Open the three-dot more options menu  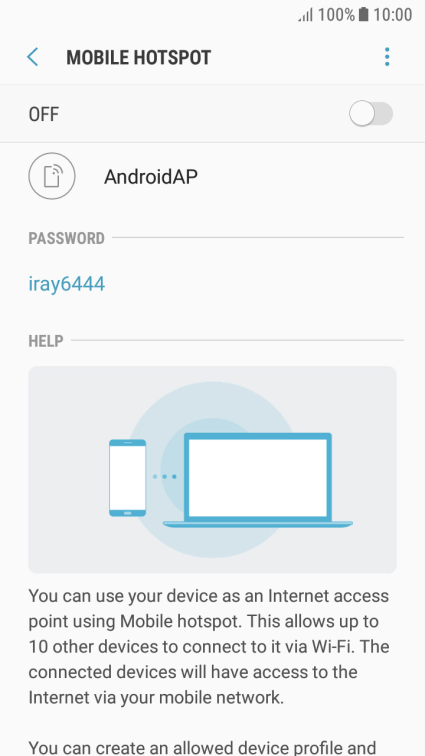coord(387,57)
